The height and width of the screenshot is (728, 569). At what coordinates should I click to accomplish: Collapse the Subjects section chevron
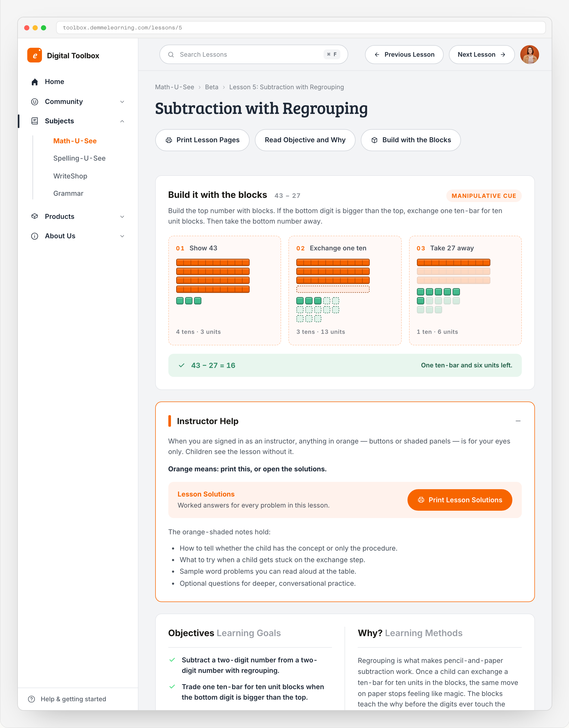pyautogui.click(x=122, y=121)
